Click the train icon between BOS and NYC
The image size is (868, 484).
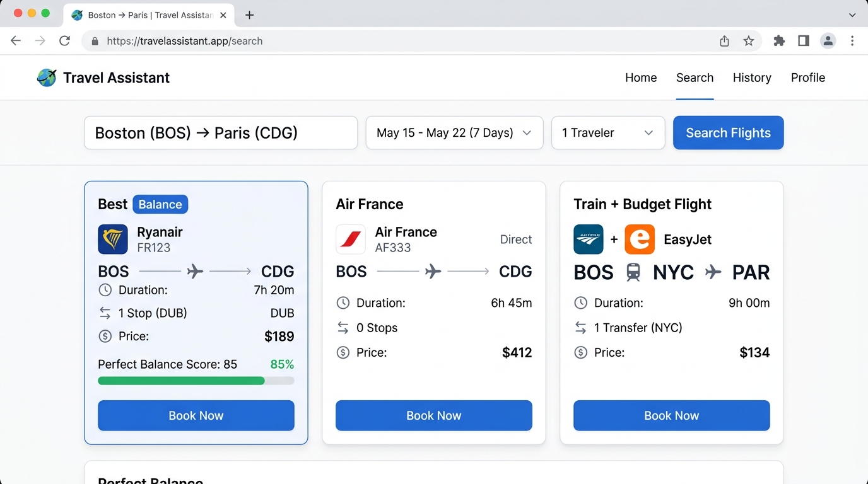(x=633, y=272)
